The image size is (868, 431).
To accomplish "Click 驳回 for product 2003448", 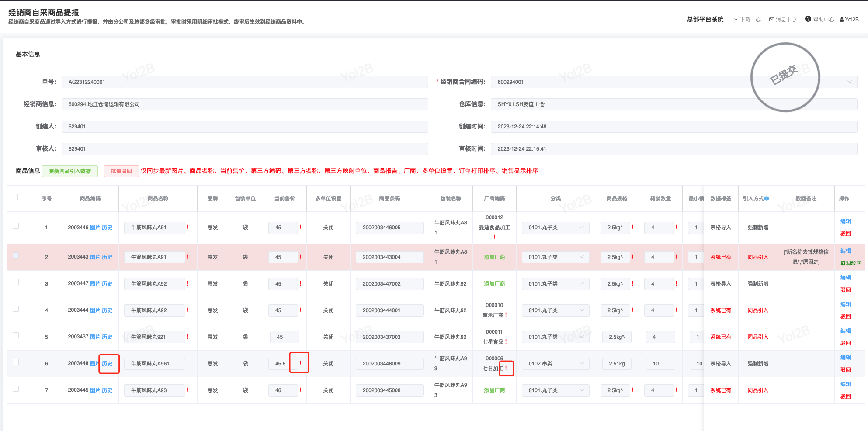I will click(846, 370).
